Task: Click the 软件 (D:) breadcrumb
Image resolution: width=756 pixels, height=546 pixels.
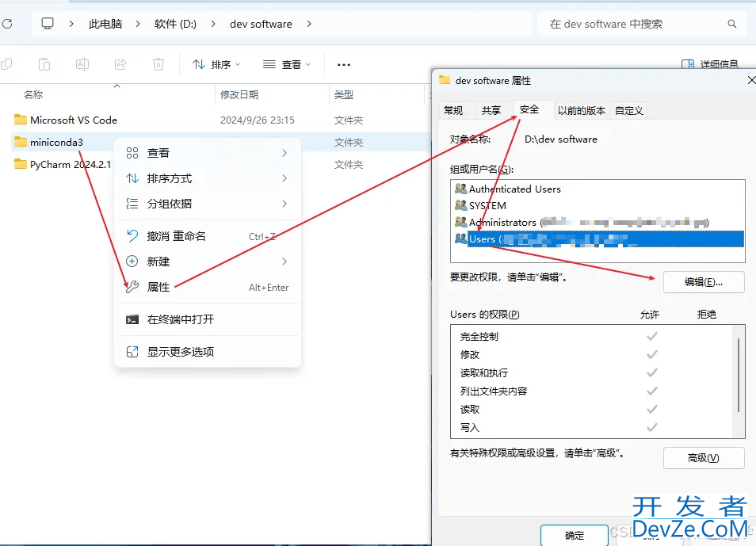Action: tap(175, 24)
